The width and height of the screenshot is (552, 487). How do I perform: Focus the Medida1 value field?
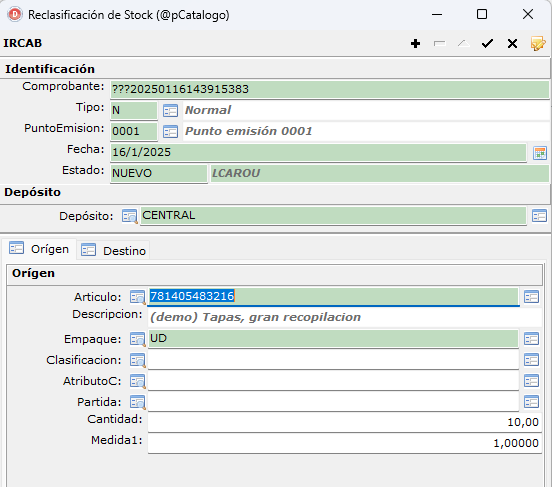344,443
